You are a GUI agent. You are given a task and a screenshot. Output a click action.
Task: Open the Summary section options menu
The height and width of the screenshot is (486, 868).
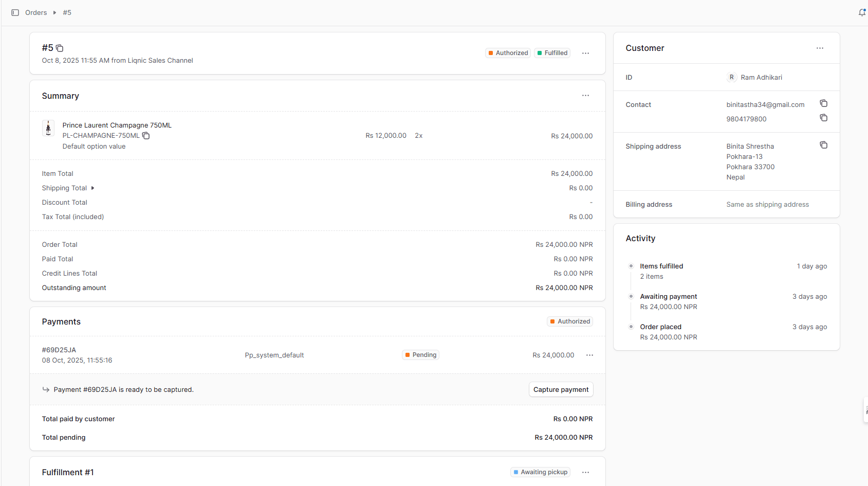click(585, 96)
